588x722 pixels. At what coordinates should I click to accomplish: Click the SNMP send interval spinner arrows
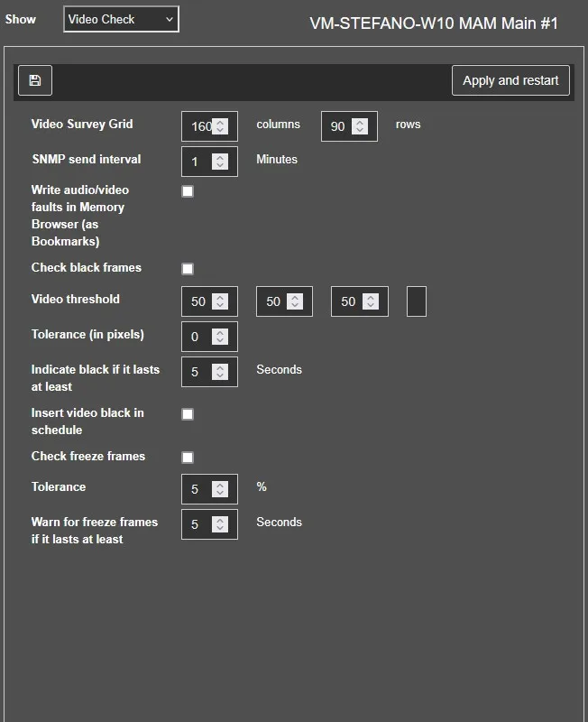pyautogui.click(x=220, y=162)
